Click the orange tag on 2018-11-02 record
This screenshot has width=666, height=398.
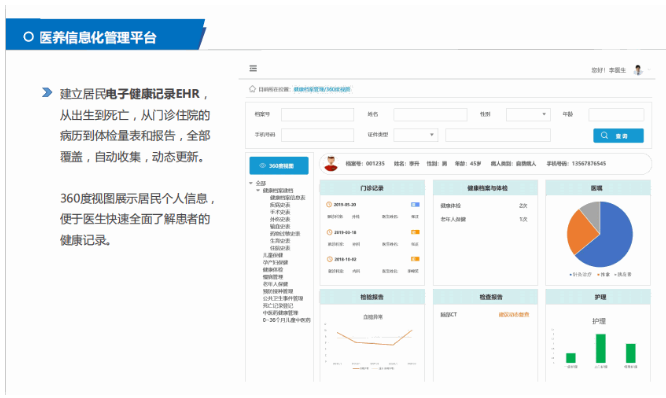click(415, 259)
